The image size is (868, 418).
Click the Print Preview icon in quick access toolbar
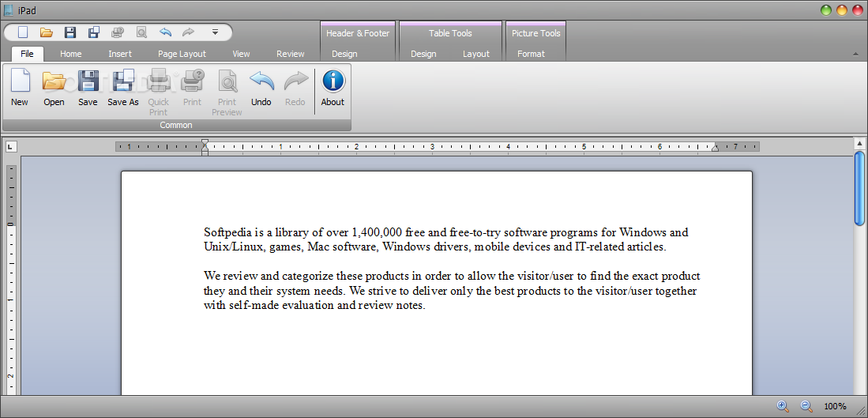141,32
